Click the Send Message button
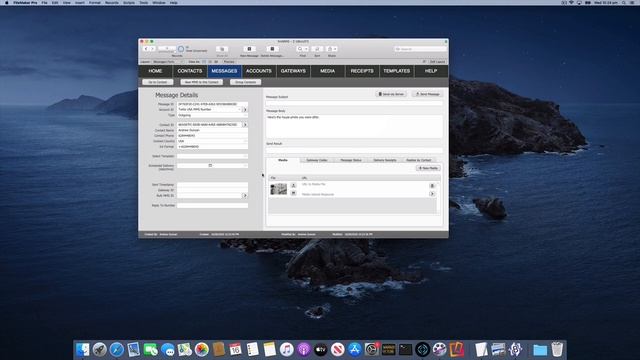 coord(427,94)
